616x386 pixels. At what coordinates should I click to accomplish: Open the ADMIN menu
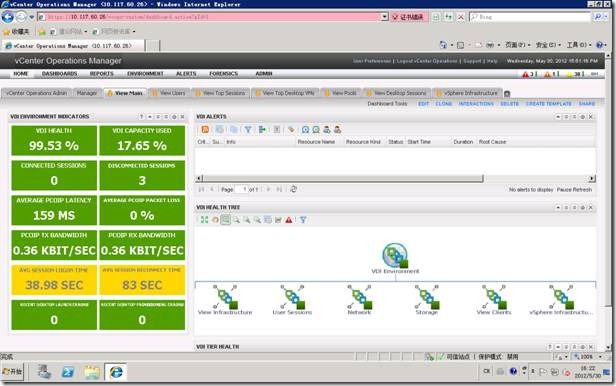click(264, 73)
